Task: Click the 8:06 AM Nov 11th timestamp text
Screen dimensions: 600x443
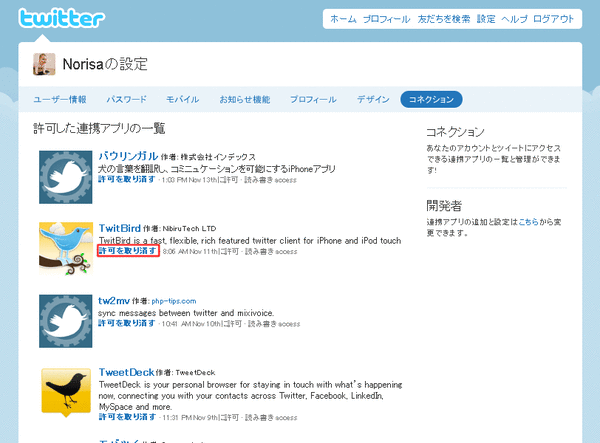Action: coord(190,252)
